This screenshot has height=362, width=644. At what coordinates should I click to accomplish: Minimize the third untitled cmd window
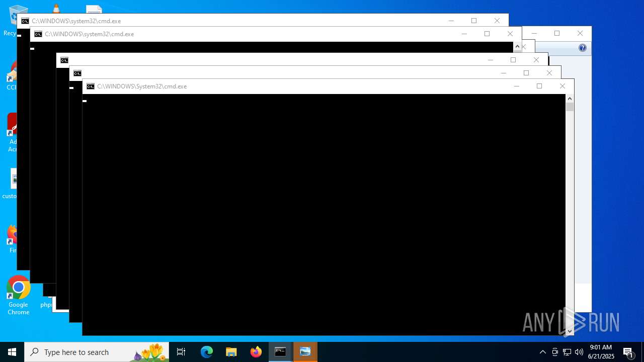point(490,60)
